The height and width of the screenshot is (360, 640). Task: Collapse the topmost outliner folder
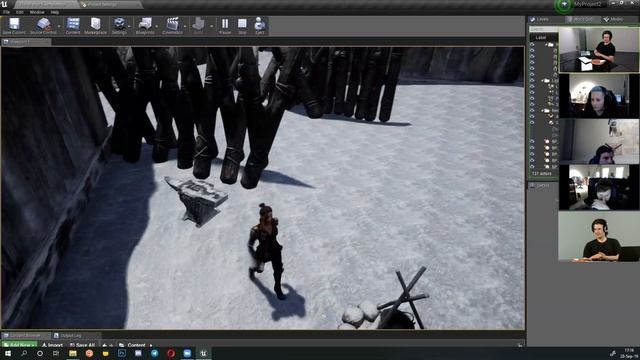pyautogui.click(x=547, y=44)
